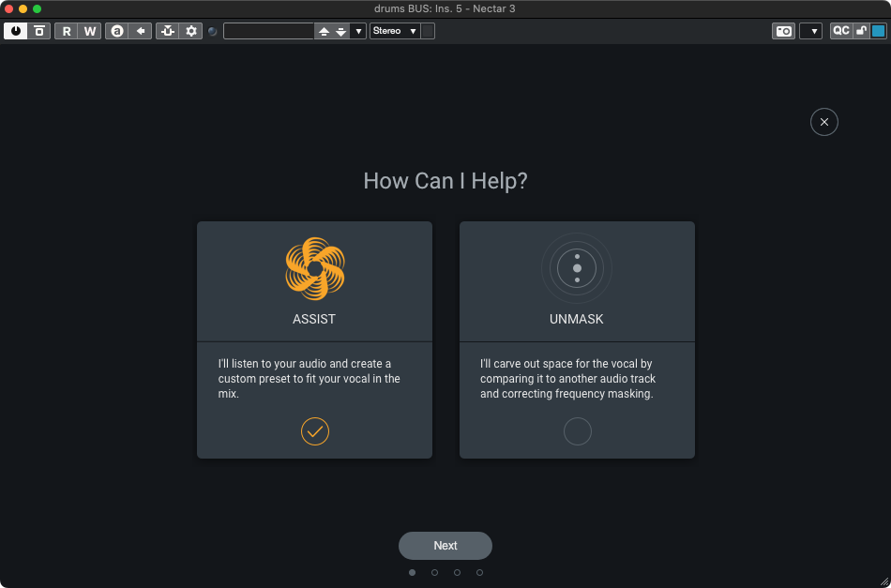Jump to the third page indicator dot

(x=457, y=573)
